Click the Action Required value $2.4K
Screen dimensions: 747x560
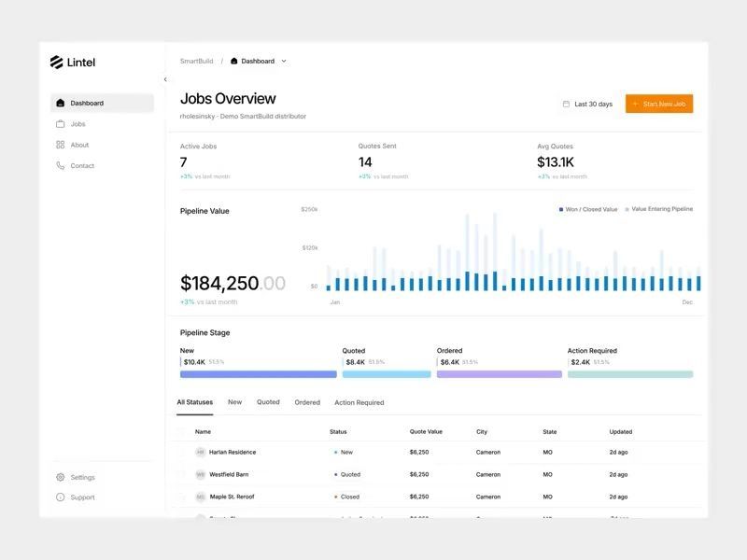(580, 362)
